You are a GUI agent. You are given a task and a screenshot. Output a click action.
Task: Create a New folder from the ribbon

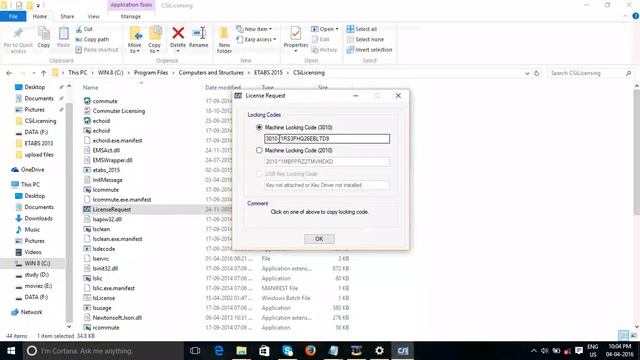point(224,40)
